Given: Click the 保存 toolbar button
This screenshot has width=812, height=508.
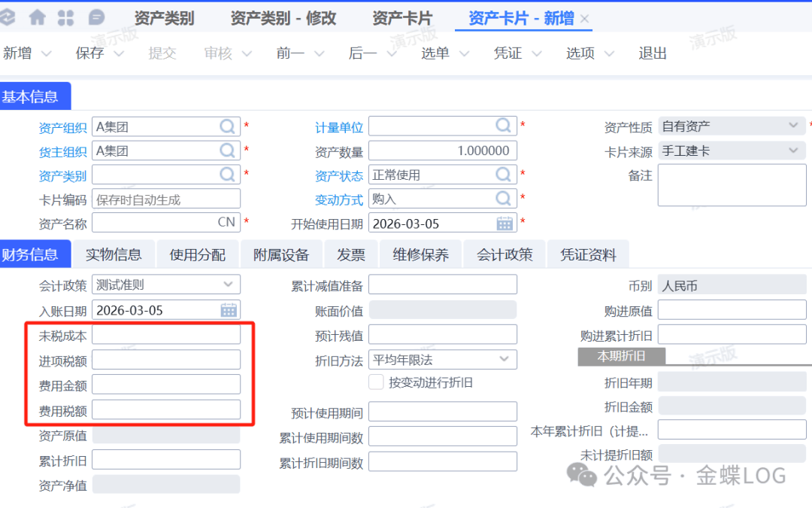Looking at the screenshot, I should (89, 53).
